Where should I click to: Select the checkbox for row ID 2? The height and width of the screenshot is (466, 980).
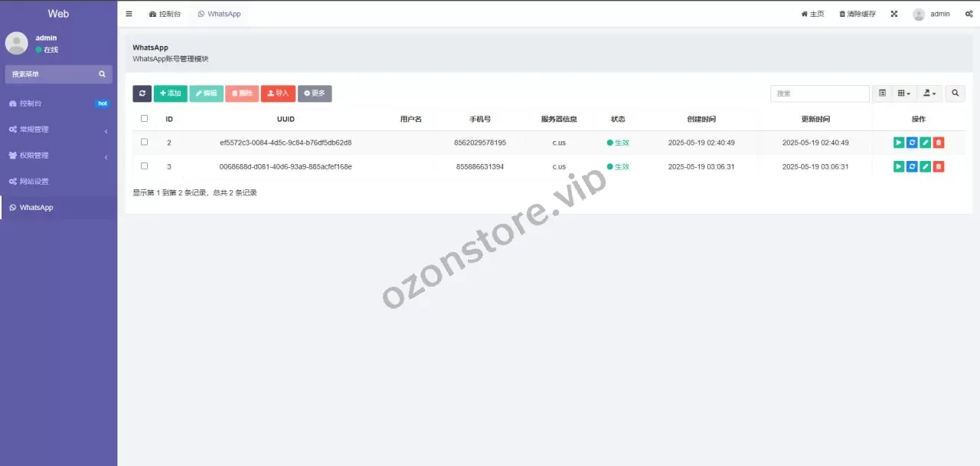tap(144, 143)
